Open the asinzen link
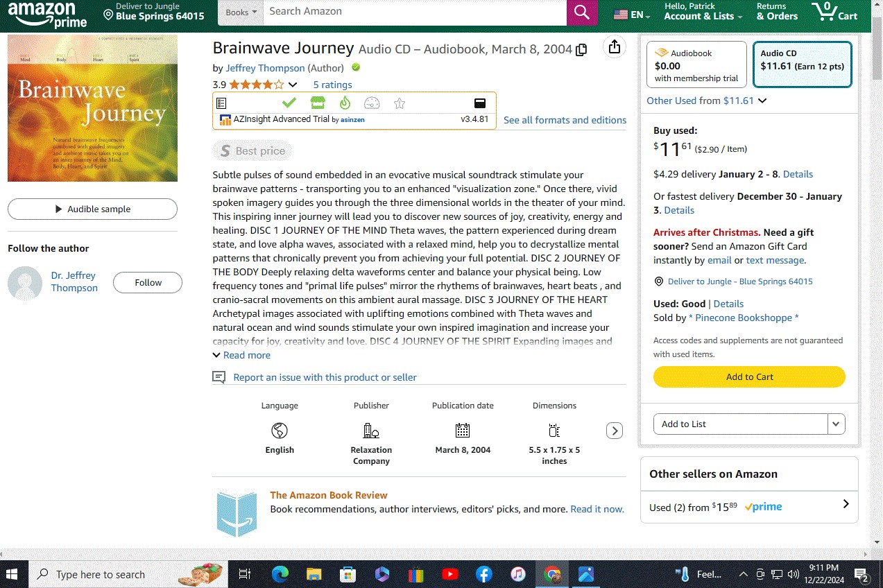883x588 pixels. coord(352,120)
